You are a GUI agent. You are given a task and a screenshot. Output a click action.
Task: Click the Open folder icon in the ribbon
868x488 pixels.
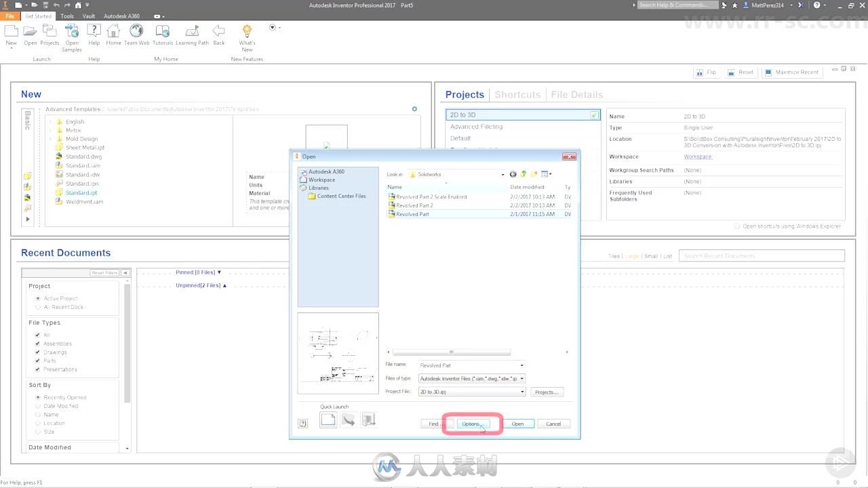(x=30, y=31)
